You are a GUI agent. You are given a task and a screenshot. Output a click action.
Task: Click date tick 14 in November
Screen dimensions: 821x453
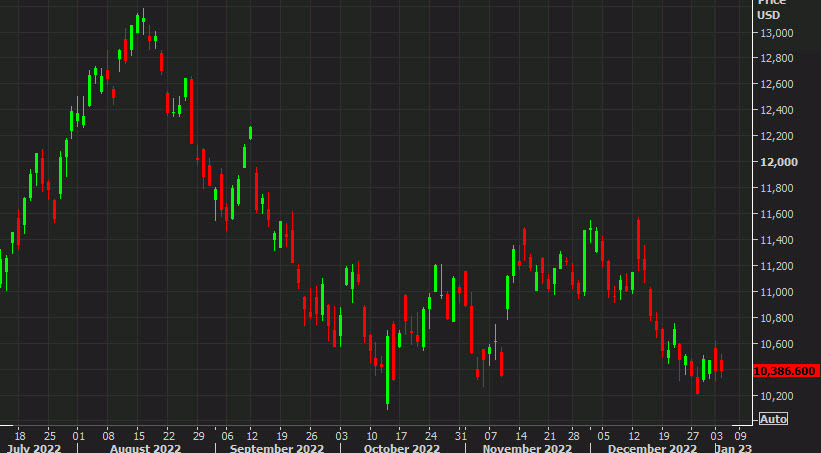(521, 436)
